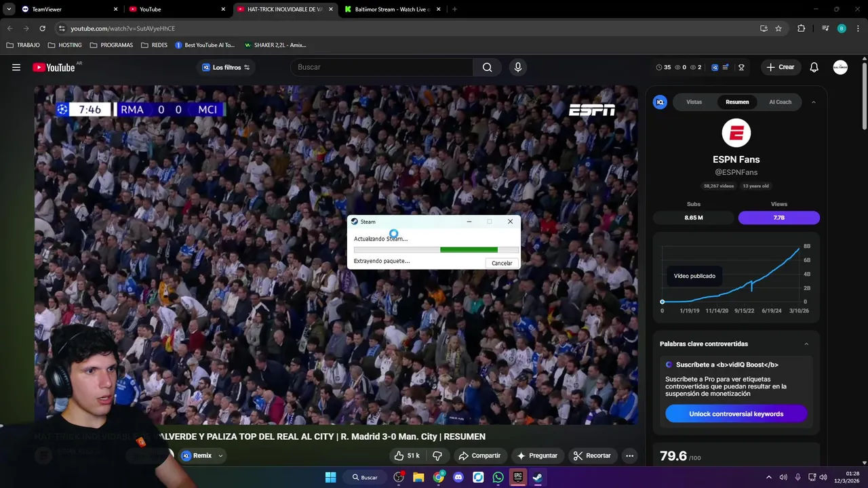Click Unlock controversial keywords button

click(x=736, y=414)
